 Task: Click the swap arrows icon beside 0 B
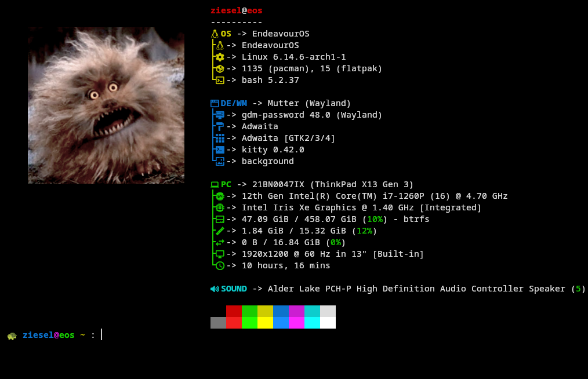220,243
